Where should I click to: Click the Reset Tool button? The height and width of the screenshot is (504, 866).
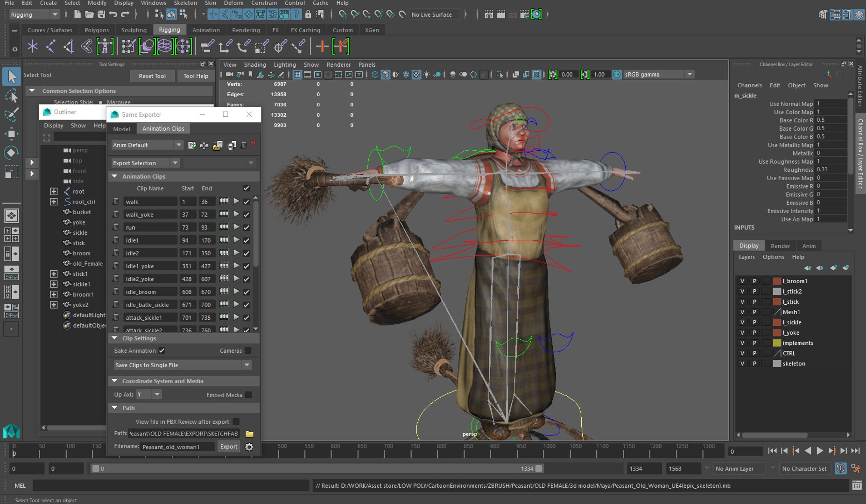(x=152, y=76)
